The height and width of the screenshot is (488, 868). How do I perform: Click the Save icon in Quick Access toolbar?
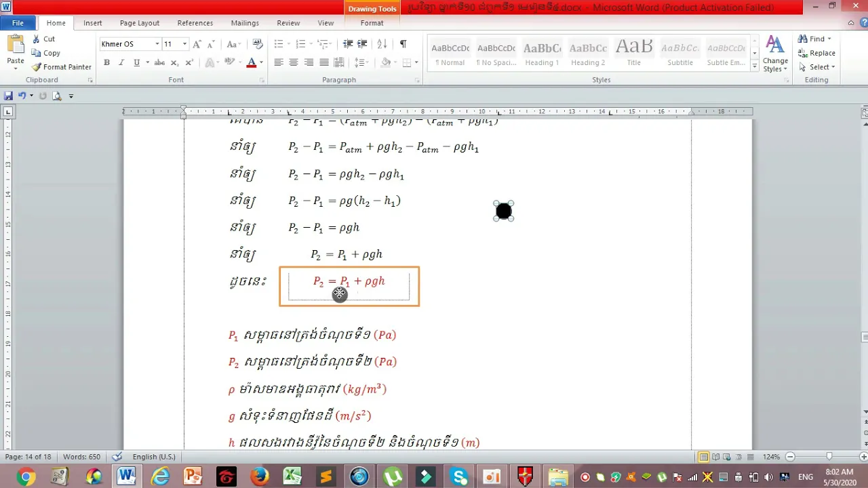coord(8,96)
